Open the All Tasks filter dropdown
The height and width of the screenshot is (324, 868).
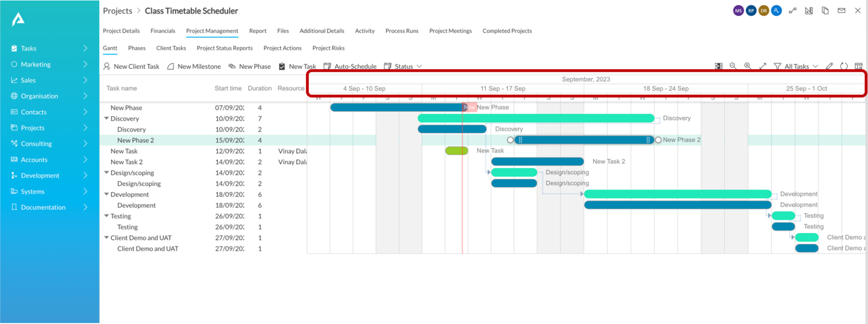tap(796, 66)
